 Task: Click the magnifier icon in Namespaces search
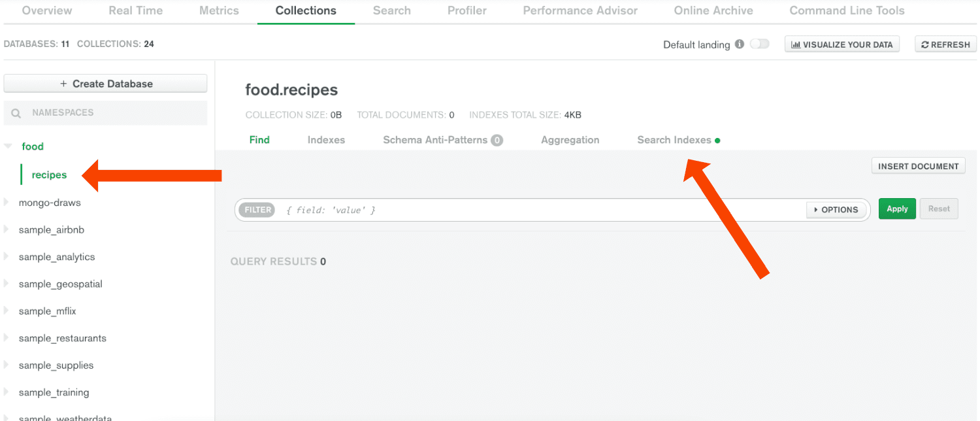(x=16, y=113)
